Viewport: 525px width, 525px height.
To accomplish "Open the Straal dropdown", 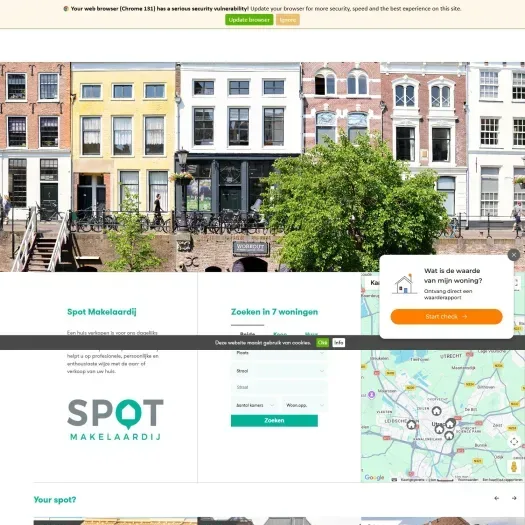I will (x=279, y=371).
